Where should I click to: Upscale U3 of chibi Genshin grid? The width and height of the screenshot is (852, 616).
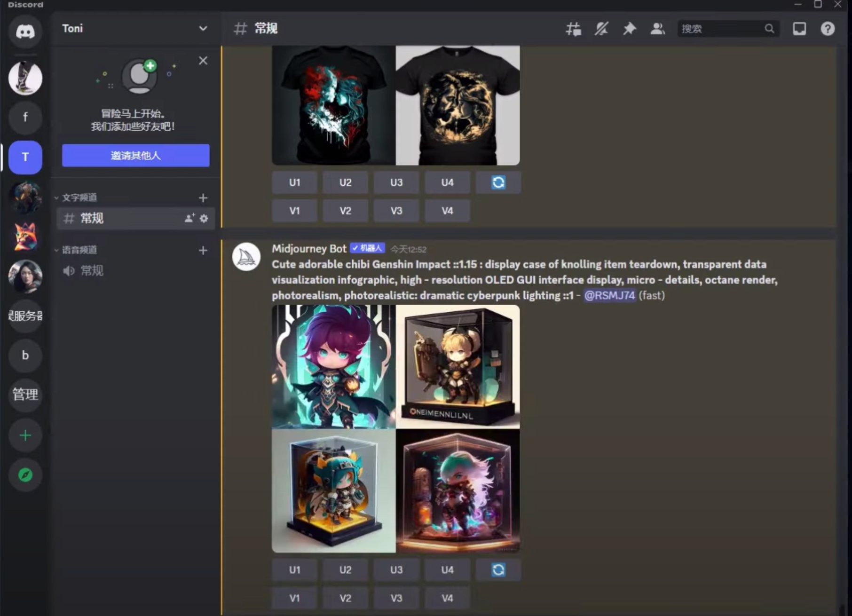(396, 570)
